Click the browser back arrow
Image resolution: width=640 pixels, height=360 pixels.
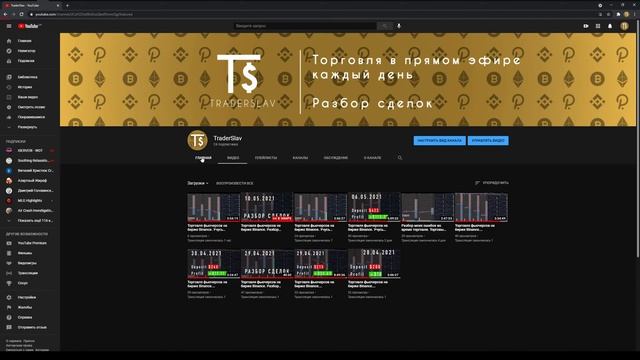pos(5,14)
